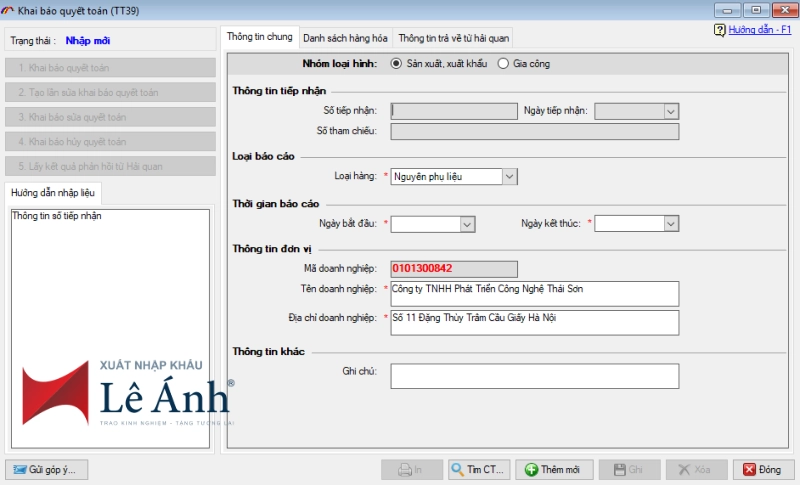Click the Gửi góp ý feedback button
The height and width of the screenshot is (485, 800).
[49, 470]
